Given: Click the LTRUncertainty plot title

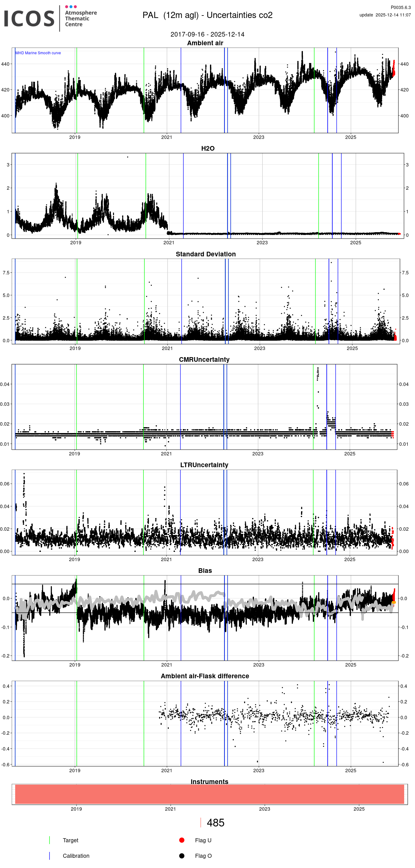Looking at the screenshot, I should (204, 465).
